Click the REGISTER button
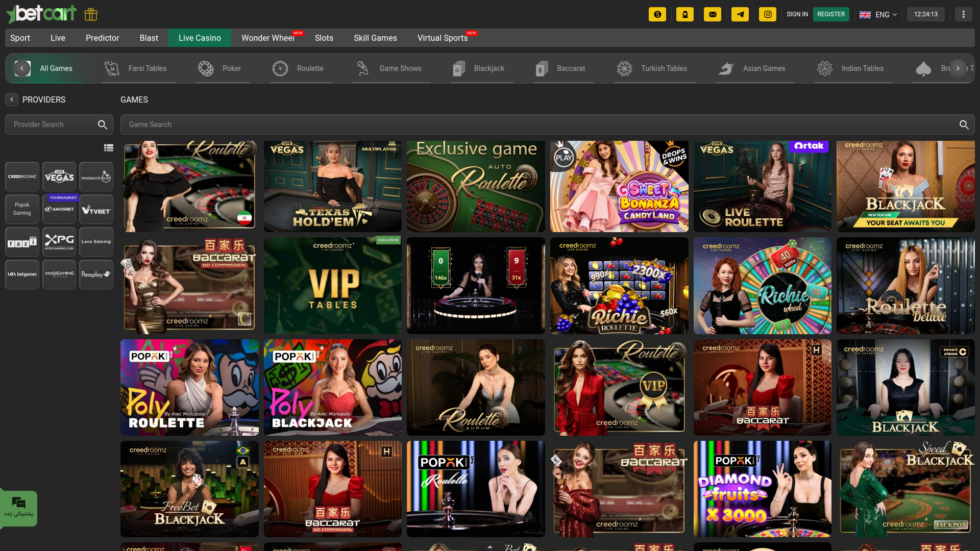The image size is (980, 551). [831, 14]
